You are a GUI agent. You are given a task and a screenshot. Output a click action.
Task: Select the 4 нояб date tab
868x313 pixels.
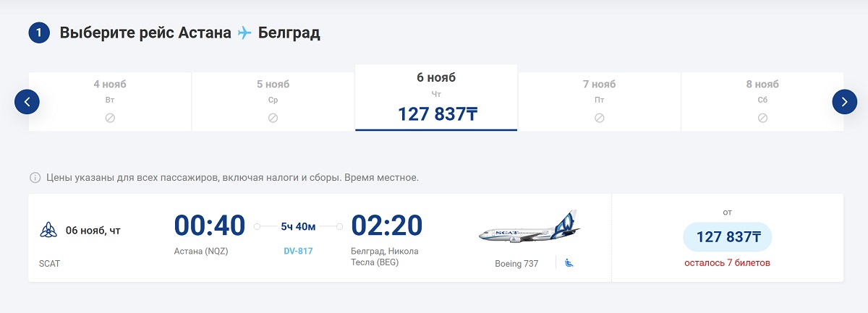click(110, 100)
